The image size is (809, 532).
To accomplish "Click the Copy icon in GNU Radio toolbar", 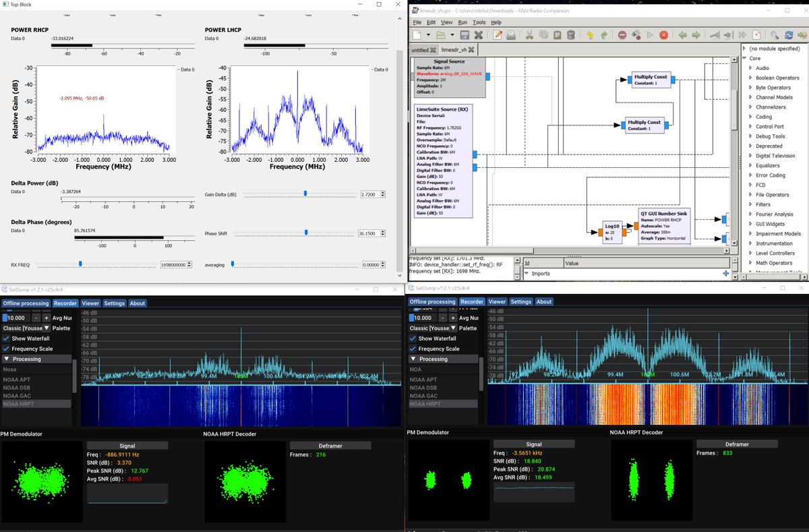I will 543,34.
